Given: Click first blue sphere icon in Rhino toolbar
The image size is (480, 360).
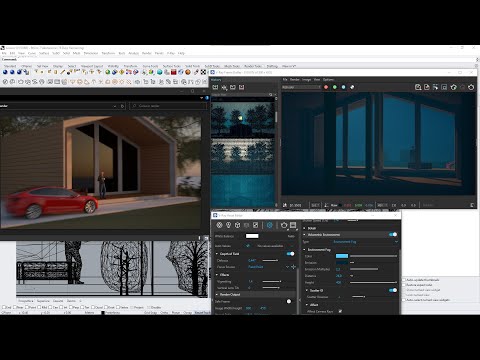Looking at the screenshot, I should point(5,72).
